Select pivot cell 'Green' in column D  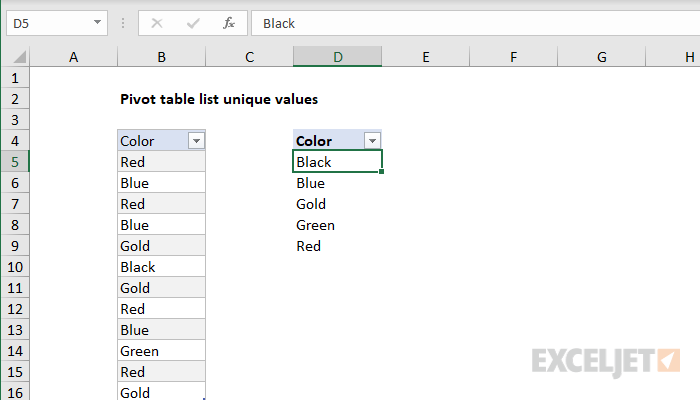pyautogui.click(x=338, y=225)
